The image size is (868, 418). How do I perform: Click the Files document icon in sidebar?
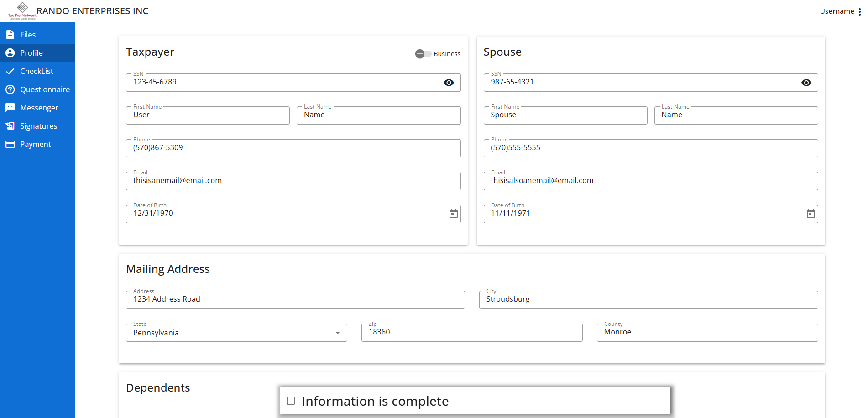[10, 35]
